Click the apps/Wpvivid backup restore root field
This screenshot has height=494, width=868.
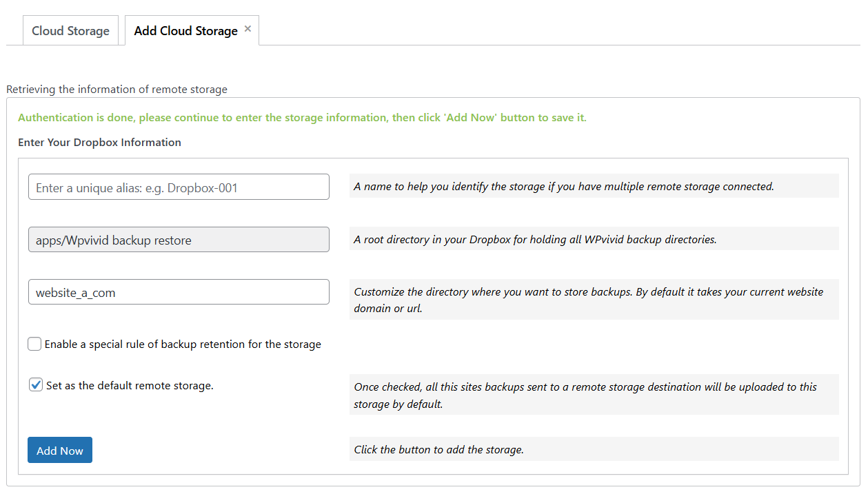(179, 240)
